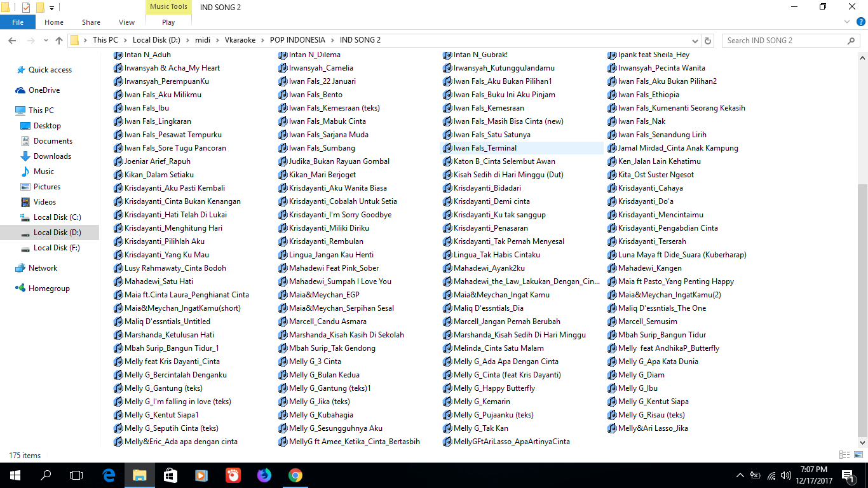Screen dimensions: 868x488
Task: Click the POP INDONESIA breadcrumb
Action: pyautogui.click(x=297, y=40)
